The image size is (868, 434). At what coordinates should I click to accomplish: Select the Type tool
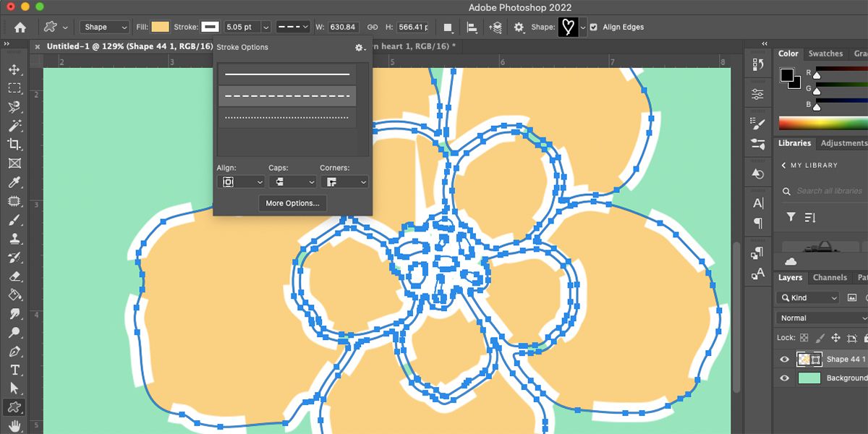tap(14, 370)
